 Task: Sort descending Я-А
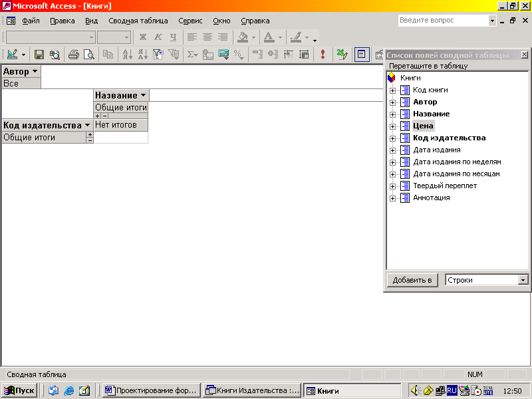(142, 55)
